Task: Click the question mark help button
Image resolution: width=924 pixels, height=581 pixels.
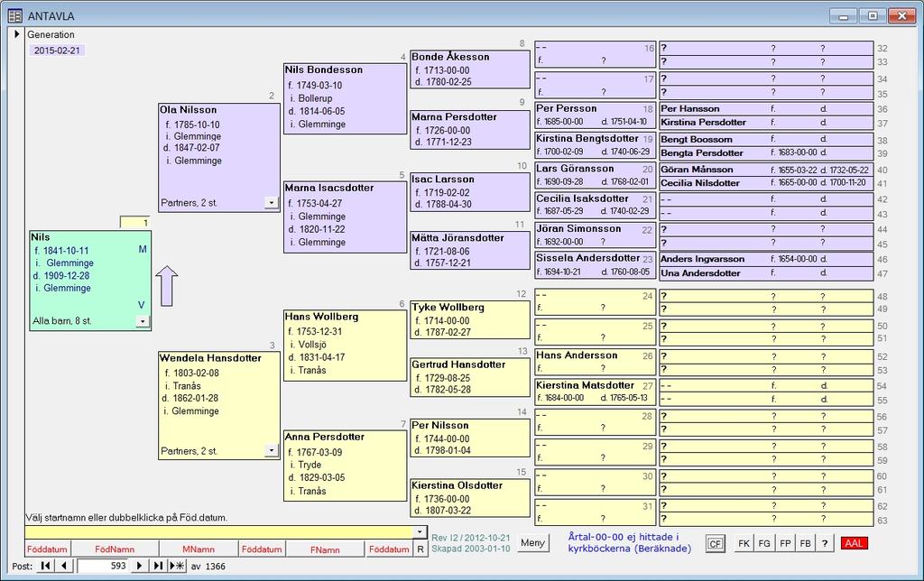Action: [x=825, y=543]
